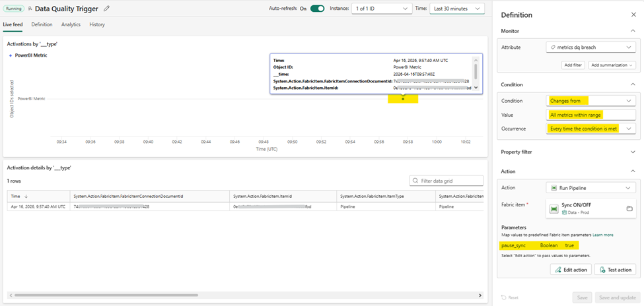Click the System.Action.FabricItem.ItemId column header
The width and height of the screenshot is (644, 306).
tap(283, 197)
